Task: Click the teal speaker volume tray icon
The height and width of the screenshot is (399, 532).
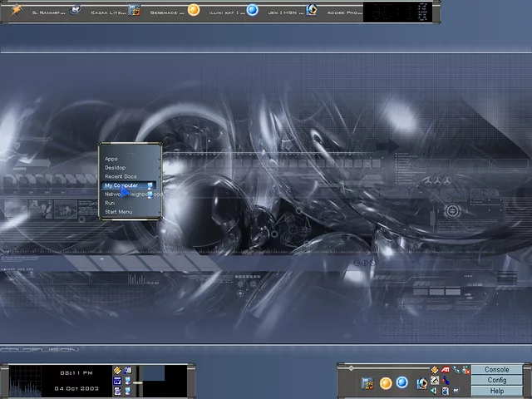Action: coord(434,391)
